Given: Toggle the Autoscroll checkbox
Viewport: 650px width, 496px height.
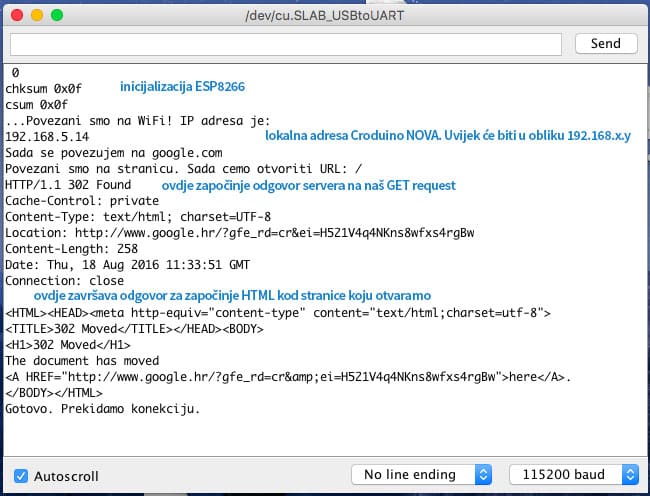Looking at the screenshot, I should [21, 475].
